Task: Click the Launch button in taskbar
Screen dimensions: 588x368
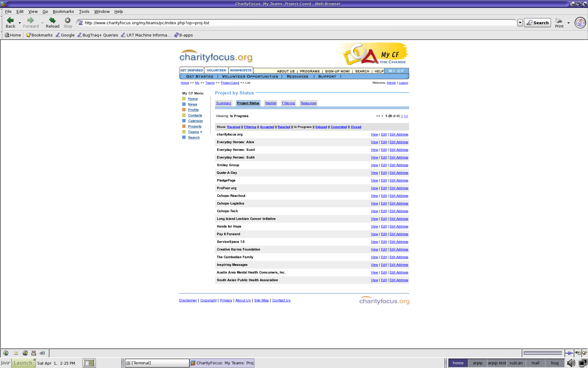Action: click(23, 363)
